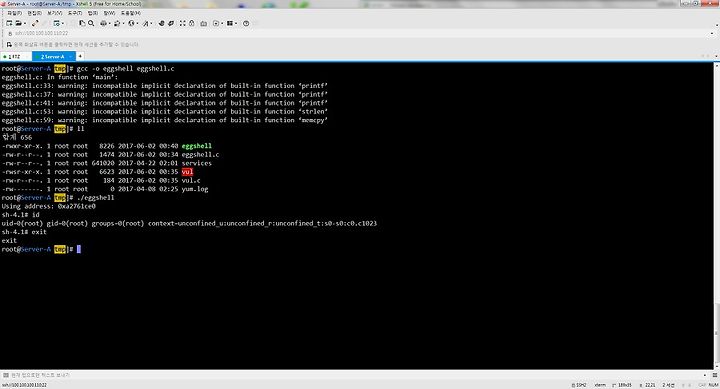Open the Window menu (창)
This screenshot has height=389, width=720.
pyautogui.click(x=109, y=13)
